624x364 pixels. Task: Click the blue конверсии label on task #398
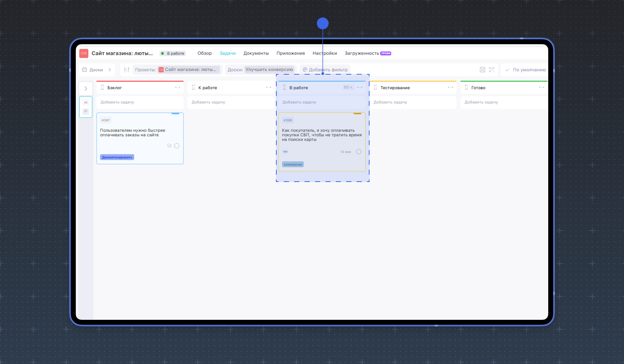[x=293, y=165]
